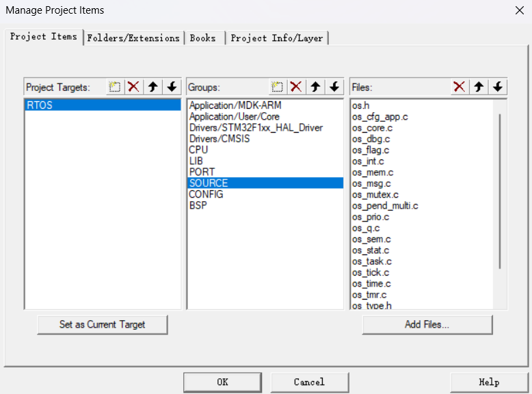
Task: Move selected group up
Action: coord(315,87)
